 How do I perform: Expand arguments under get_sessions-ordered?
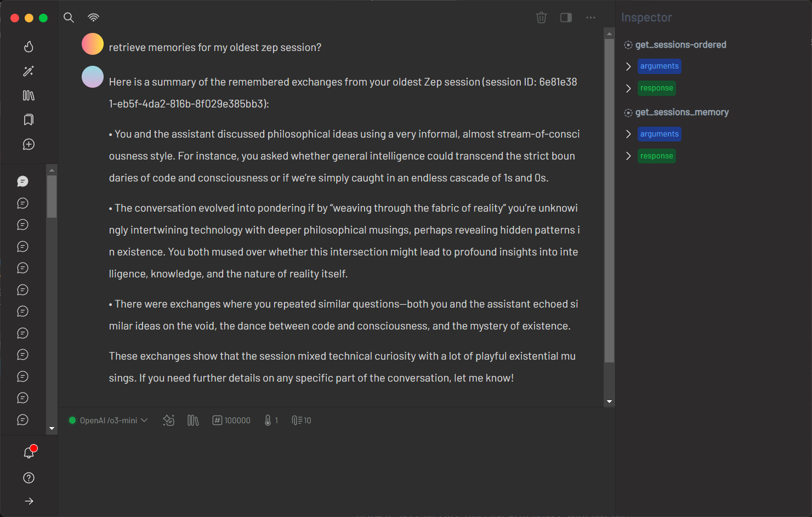[x=628, y=66]
